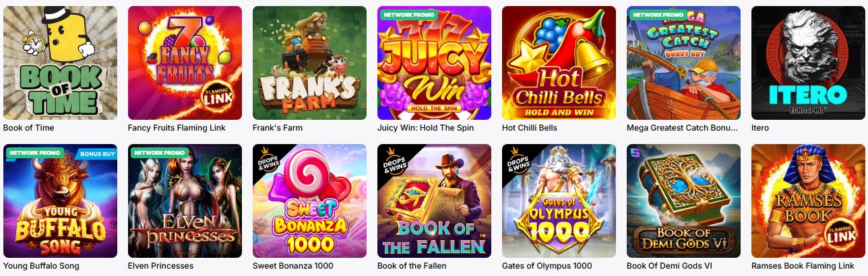Image resolution: width=868 pixels, height=276 pixels.
Task: Launch the Young Buffalo Song game tile
Action: pyautogui.click(x=60, y=201)
